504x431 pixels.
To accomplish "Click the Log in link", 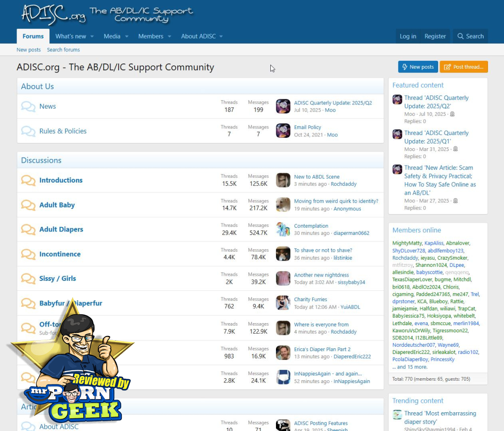I will (408, 36).
